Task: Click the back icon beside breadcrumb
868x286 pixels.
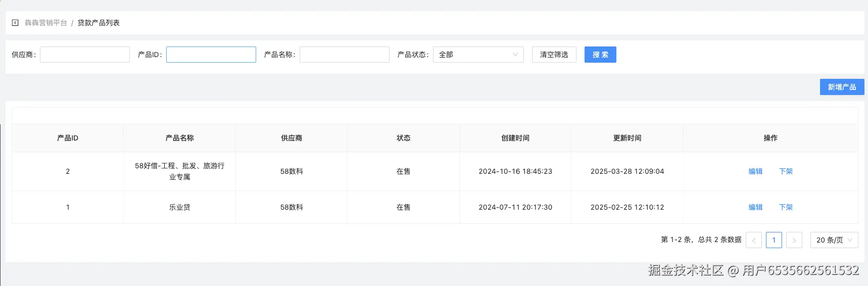Action: (x=15, y=23)
